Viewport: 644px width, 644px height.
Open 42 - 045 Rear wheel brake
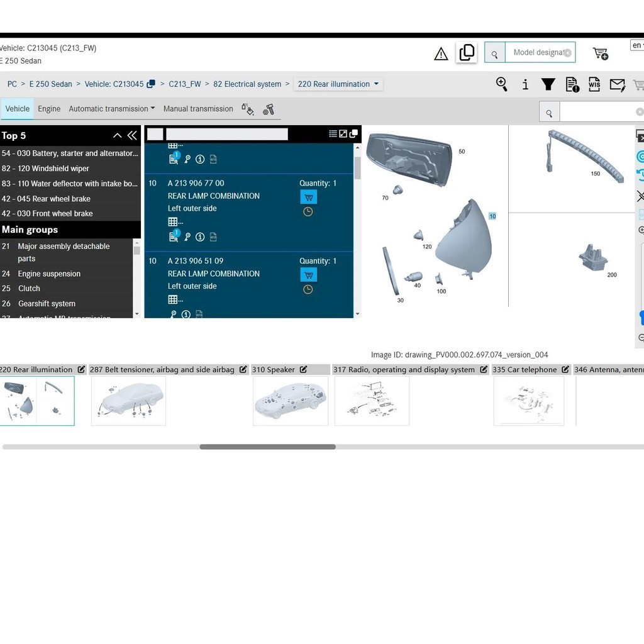point(70,199)
